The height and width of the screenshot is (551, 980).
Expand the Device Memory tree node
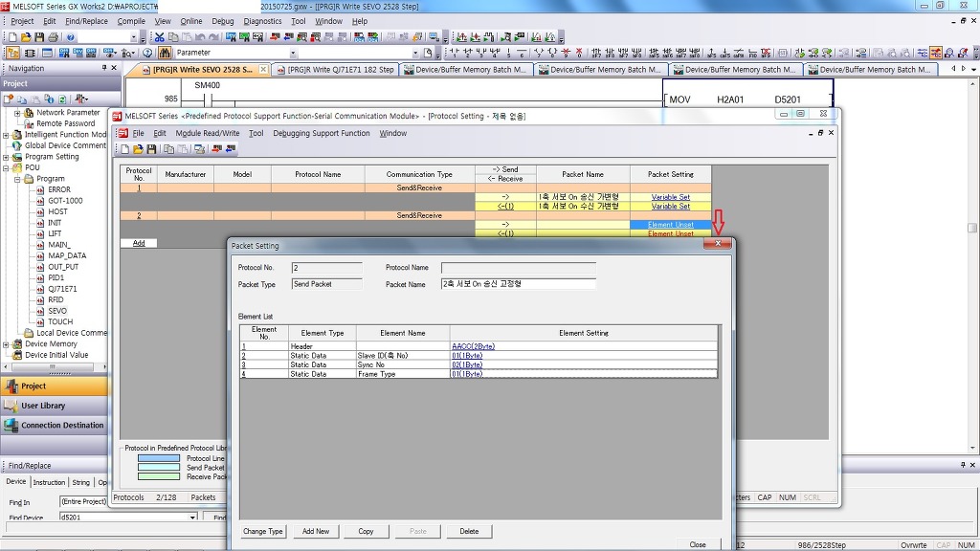coord(6,344)
